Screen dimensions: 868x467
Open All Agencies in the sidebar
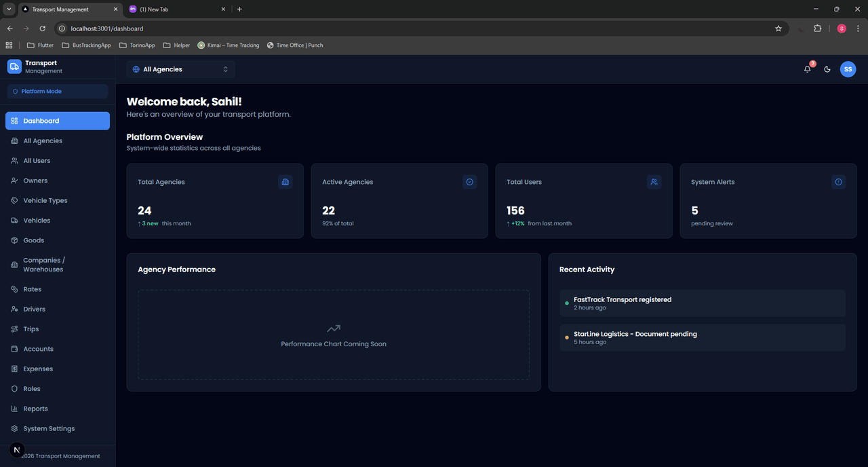pyautogui.click(x=58, y=141)
